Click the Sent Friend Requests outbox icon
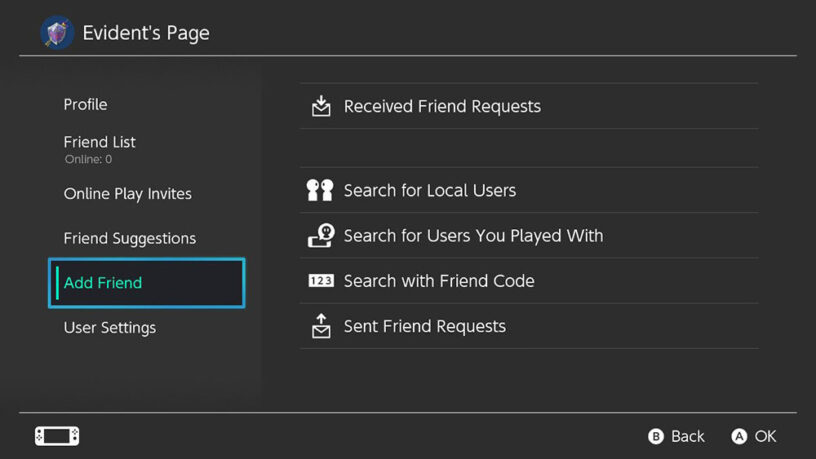Viewport: 816px width, 459px height. [x=321, y=326]
